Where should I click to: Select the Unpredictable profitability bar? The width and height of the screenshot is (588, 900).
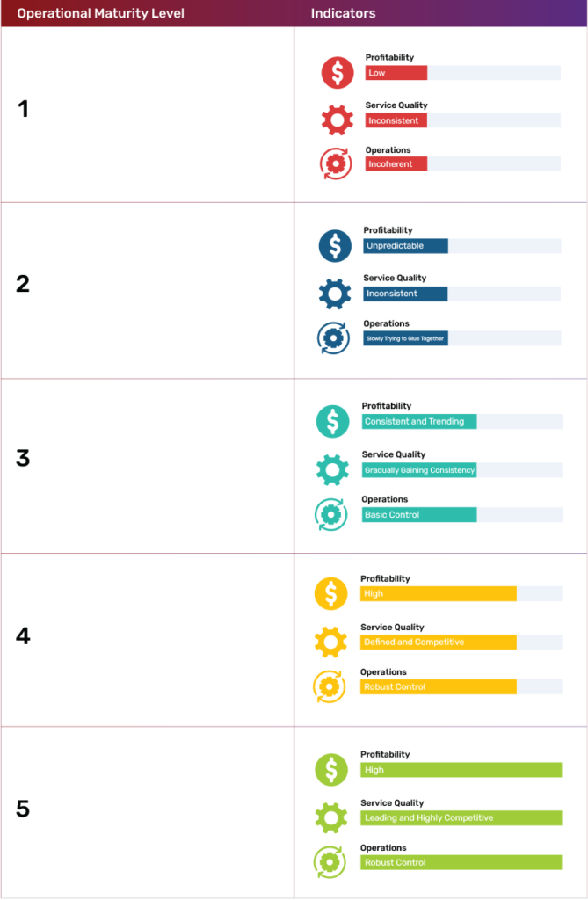(405, 246)
